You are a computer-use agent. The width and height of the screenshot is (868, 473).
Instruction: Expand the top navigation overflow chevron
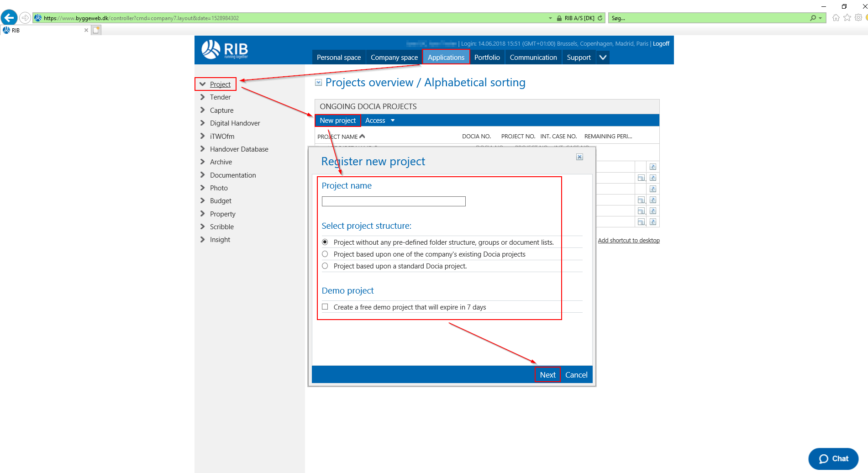[x=603, y=58]
